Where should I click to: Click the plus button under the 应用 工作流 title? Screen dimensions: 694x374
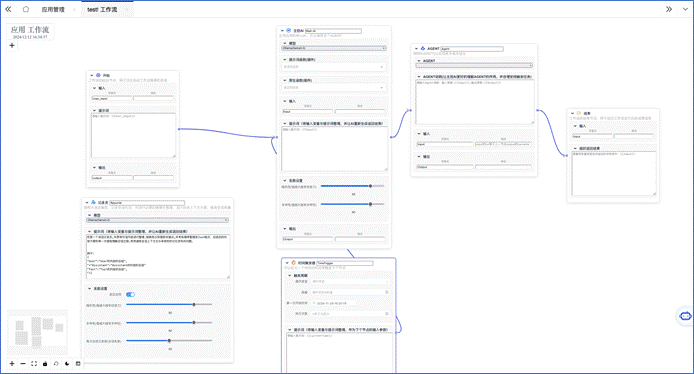coord(12,45)
